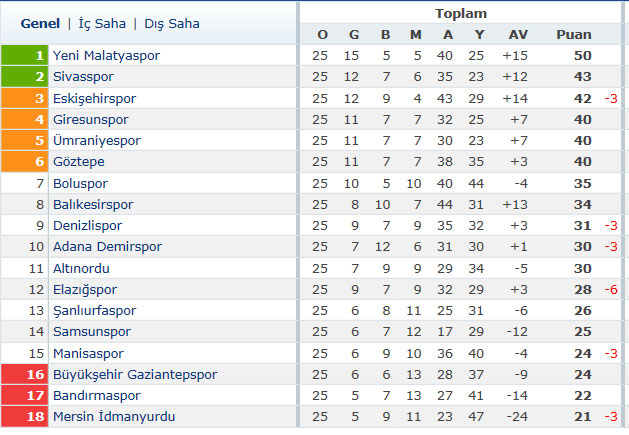Click the Puan column header
This screenshot has width=629, height=435.
point(574,35)
